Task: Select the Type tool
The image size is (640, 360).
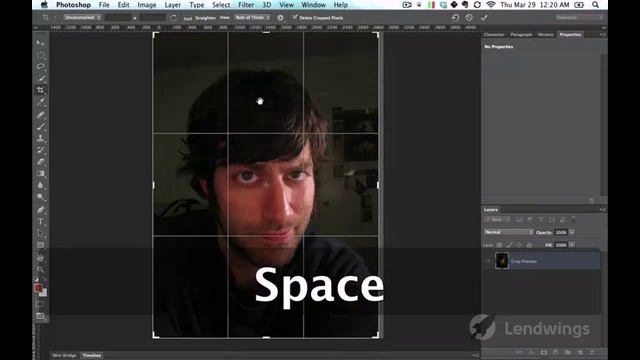Action: [40, 222]
